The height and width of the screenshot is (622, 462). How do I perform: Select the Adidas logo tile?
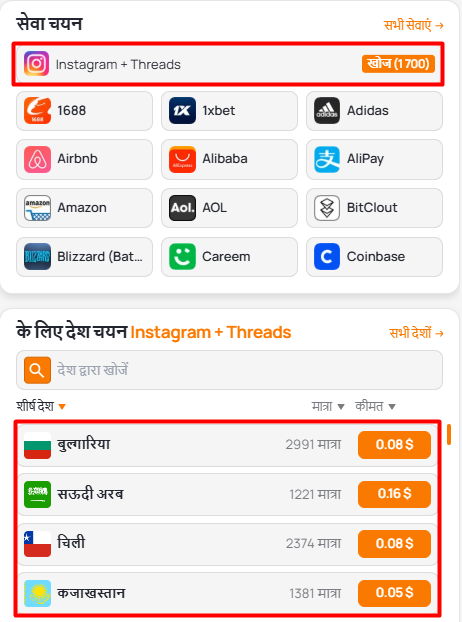click(327, 111)
